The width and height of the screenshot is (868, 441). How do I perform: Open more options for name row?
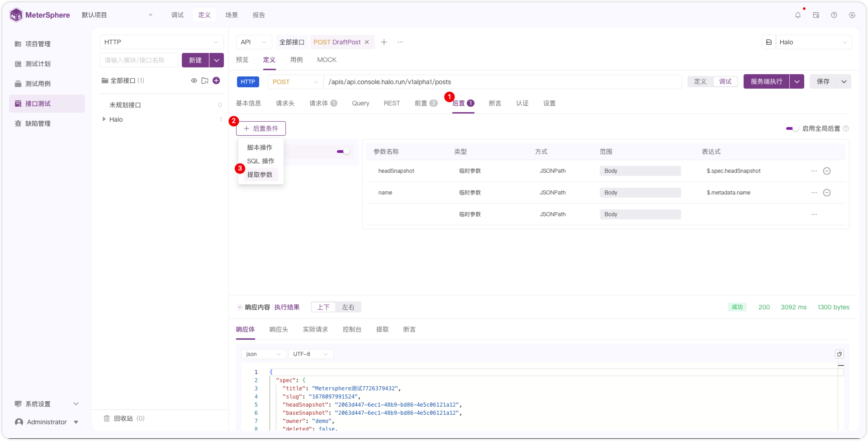click(x=814, y=193)
